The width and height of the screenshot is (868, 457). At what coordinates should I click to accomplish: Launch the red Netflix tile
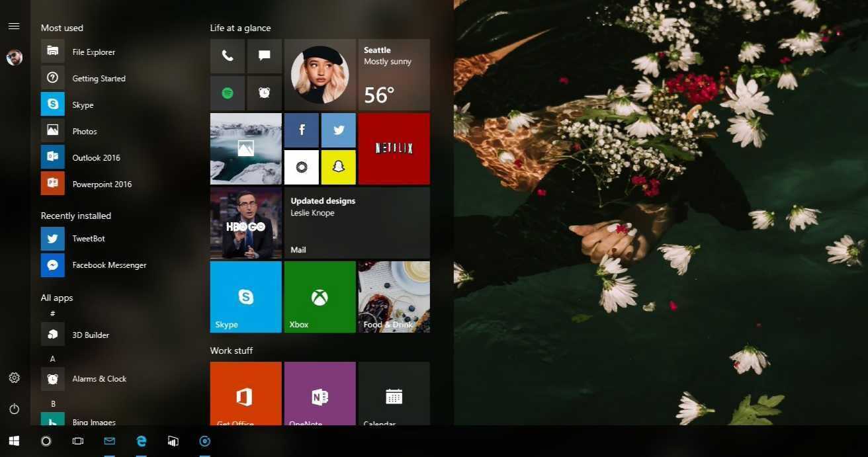(394, 149)
